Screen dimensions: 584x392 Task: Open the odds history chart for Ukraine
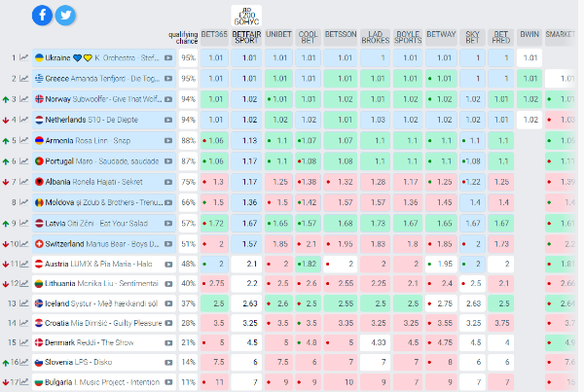pyautogui.click(x=23, y=58)
